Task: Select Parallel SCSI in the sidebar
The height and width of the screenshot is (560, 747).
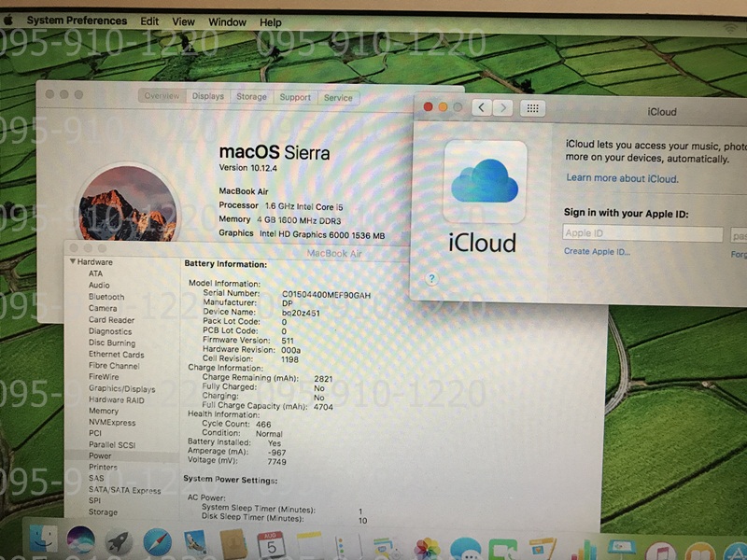Action: (x=112, y=445)
